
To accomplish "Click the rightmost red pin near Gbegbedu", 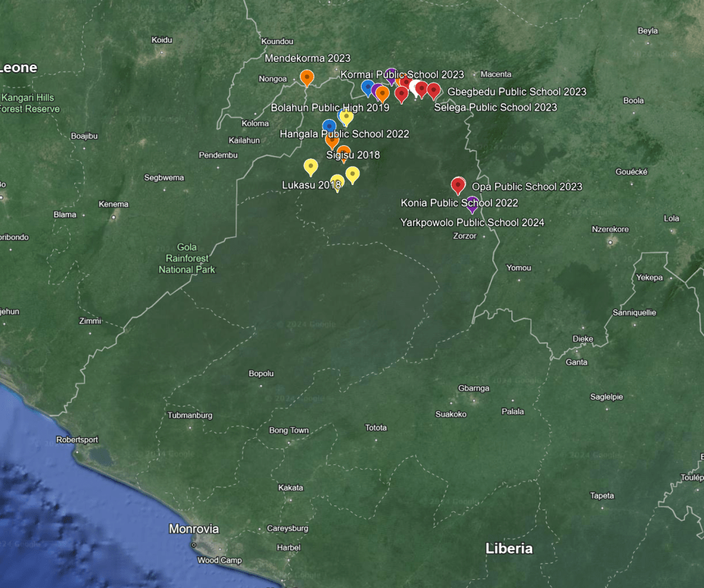I will click(433, 89).
